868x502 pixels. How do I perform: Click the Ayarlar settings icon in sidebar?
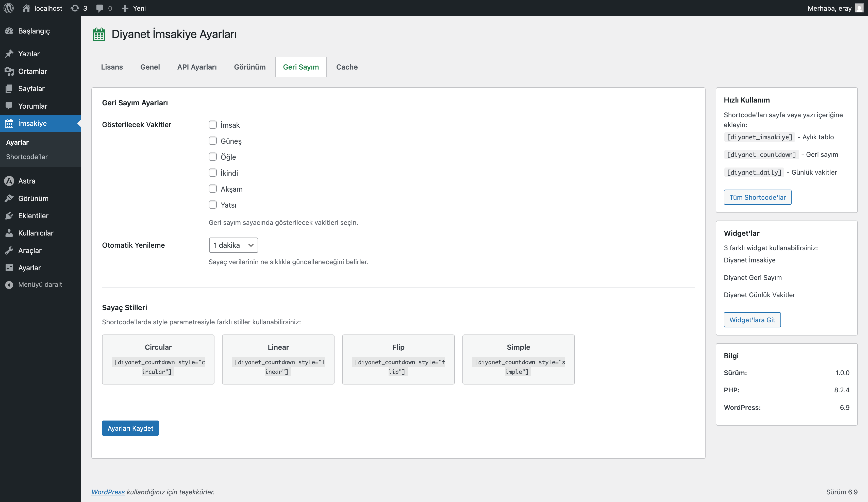point(9,268)
